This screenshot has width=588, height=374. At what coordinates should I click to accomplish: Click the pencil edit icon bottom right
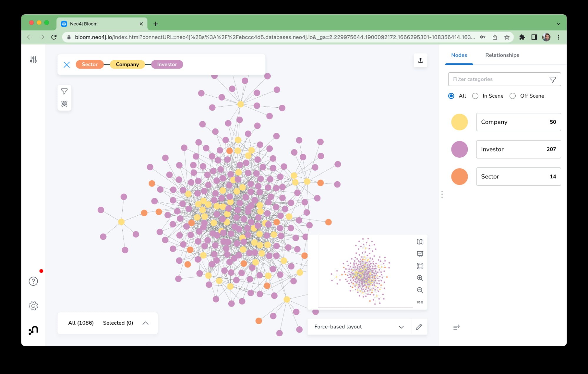pyautogui.click(x=419, y=327)
